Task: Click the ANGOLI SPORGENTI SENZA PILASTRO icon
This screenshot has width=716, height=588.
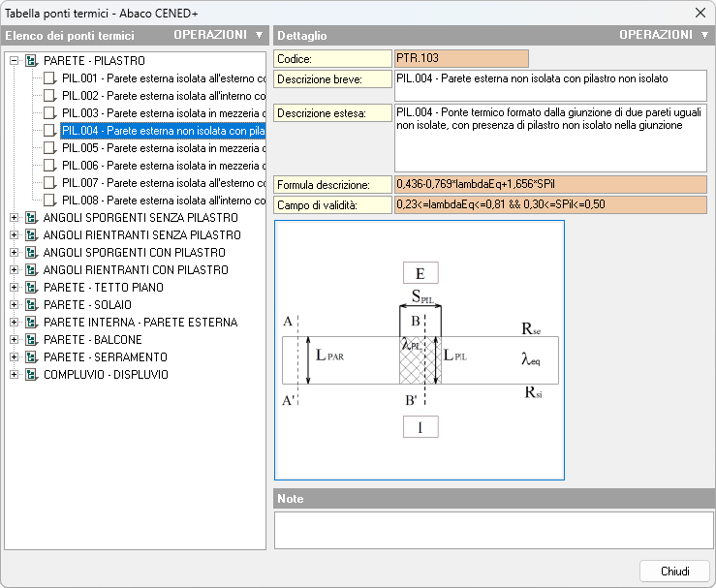Action: pos(31,218)
